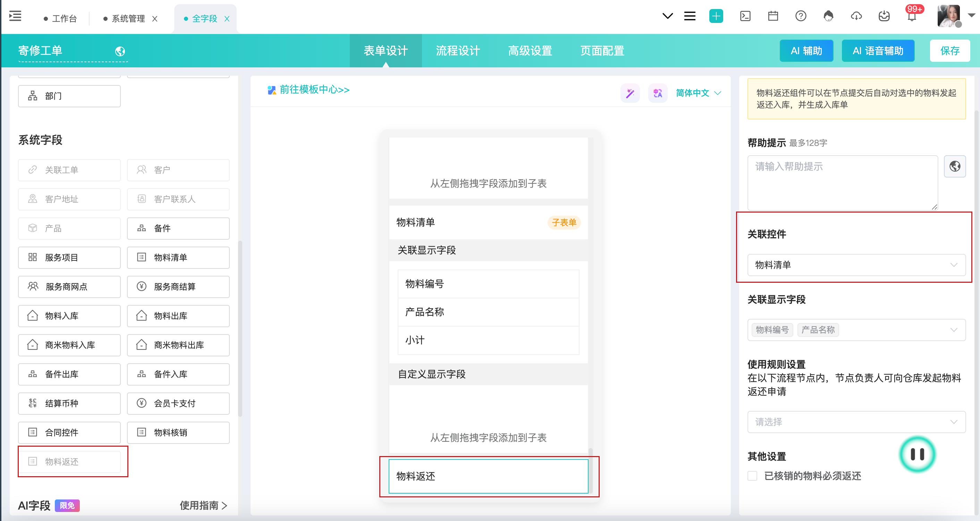The width and height of the screenshot is (980, 521).
Task: Open the user avatar menu
Action: coord(949,16)
